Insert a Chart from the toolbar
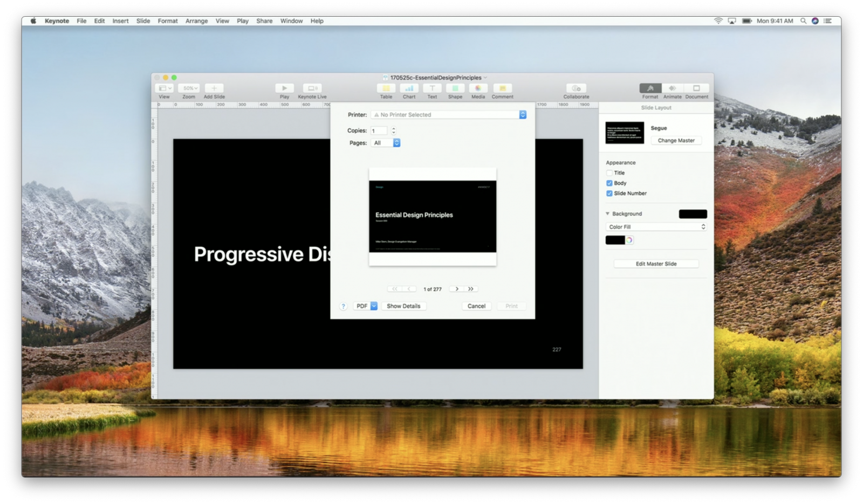The height and width of the screenshot is (504, 863). pyautogui.click(x=409, y=88)
